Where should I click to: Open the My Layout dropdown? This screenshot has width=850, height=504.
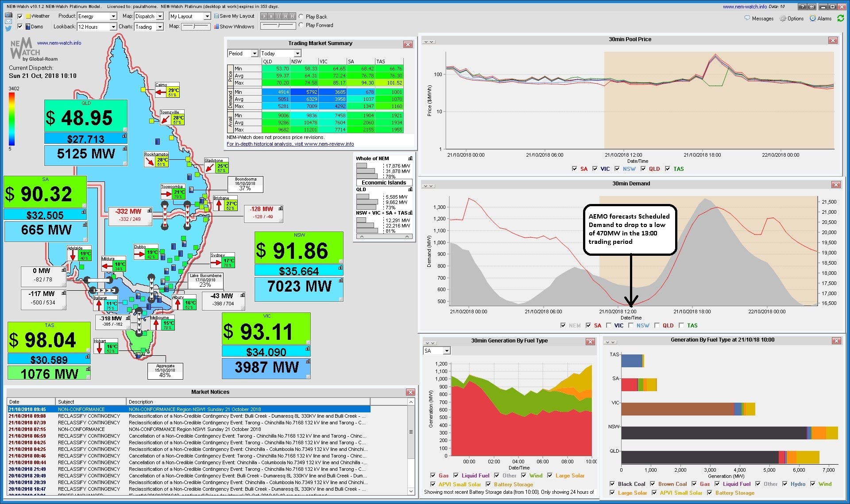coord(190,16)
